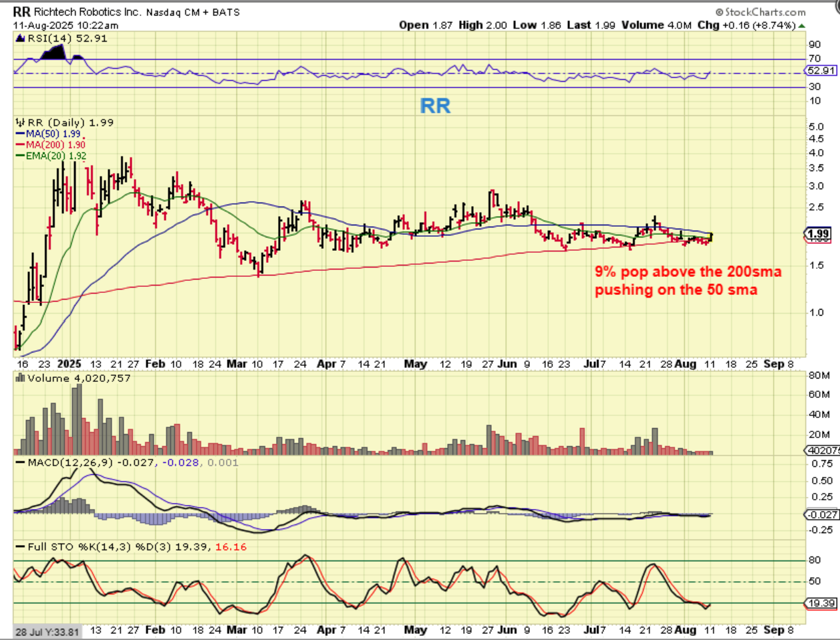
Task: Click the Last 1.99 header value
Action: tap(591, 25)
